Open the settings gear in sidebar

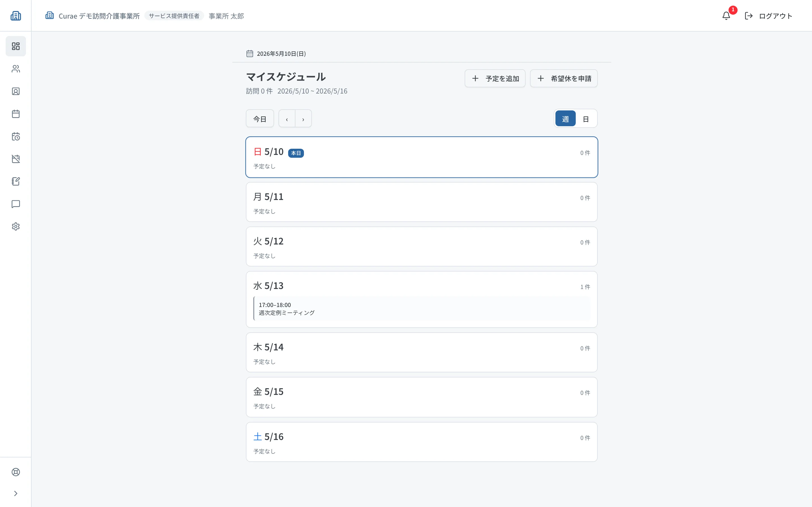click(x=16, y=226)
